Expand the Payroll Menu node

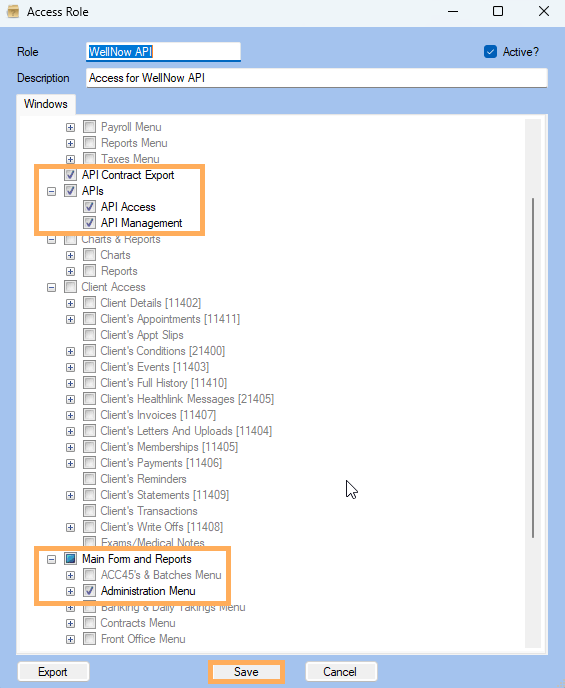pos(70,127)
